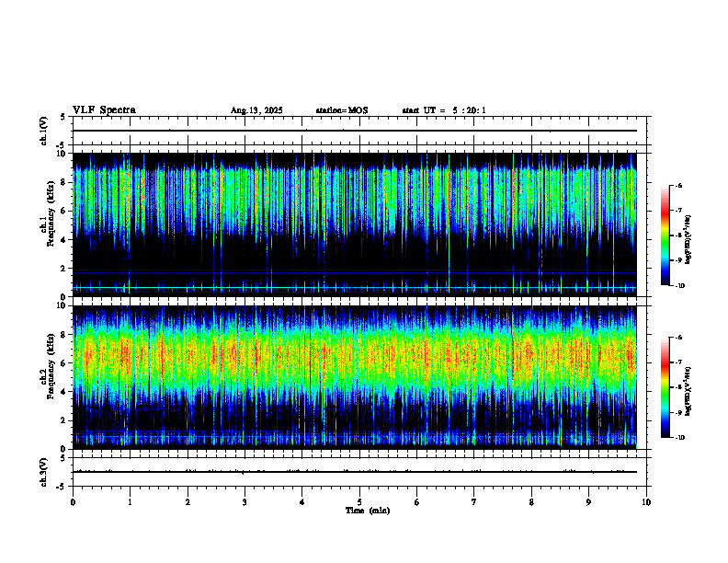
Task: Click time axis tick label "9"
Action: [x=588, y=502]
